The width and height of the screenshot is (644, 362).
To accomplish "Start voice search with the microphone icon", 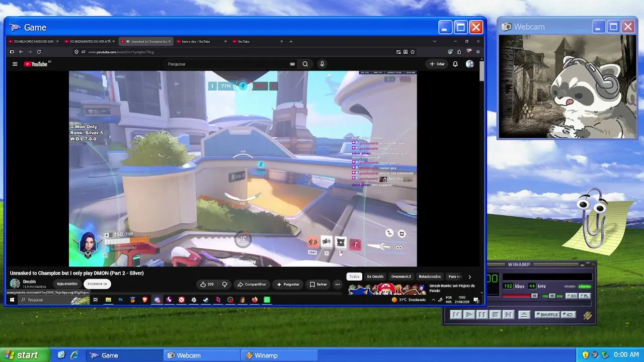I will pyautogui.click(x=322, y=64).
